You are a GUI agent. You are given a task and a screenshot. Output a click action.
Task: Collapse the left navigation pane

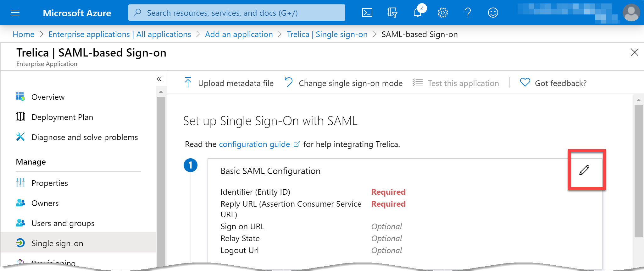tap(159, 79)
